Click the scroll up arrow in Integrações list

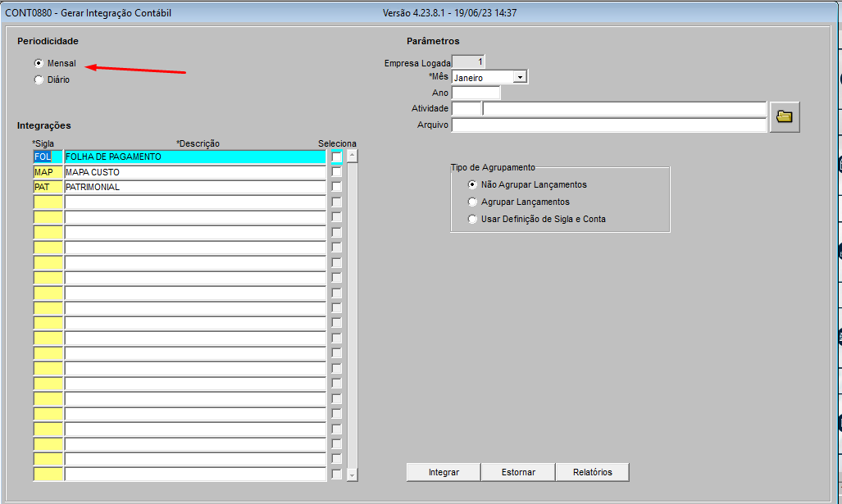[353, 155]
